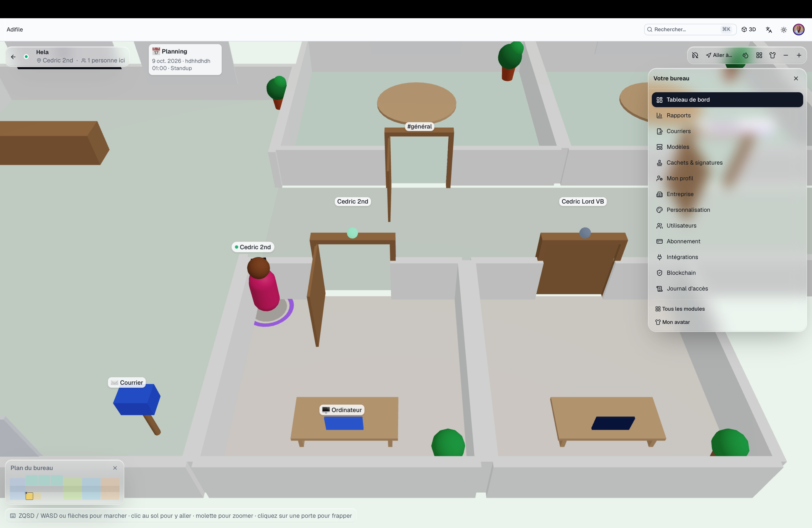Toggle the light/dark theme sun icon
This screenshot has width=812, height=528.
pyautogui.click(x=784, y=30)
